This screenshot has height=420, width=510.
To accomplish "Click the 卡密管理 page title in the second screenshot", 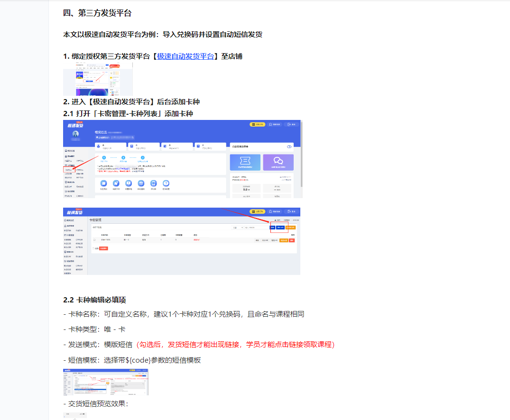I will (x=95, y=220).
